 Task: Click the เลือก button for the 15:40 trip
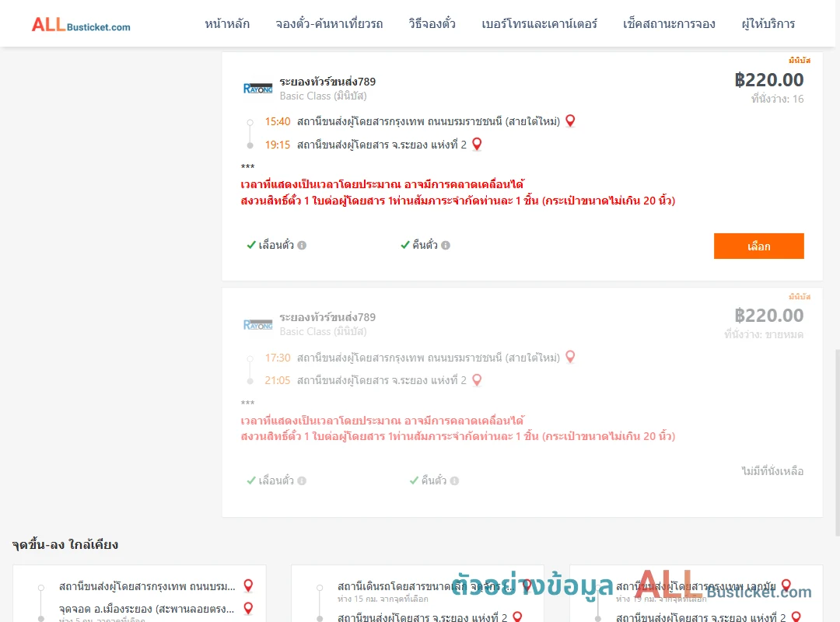click(x=758, y=246)
